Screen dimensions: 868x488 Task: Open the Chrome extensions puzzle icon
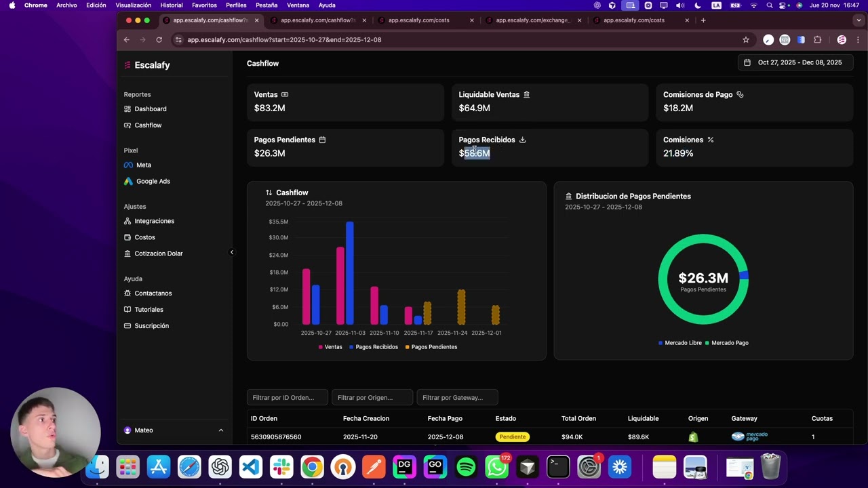point(817,39)
